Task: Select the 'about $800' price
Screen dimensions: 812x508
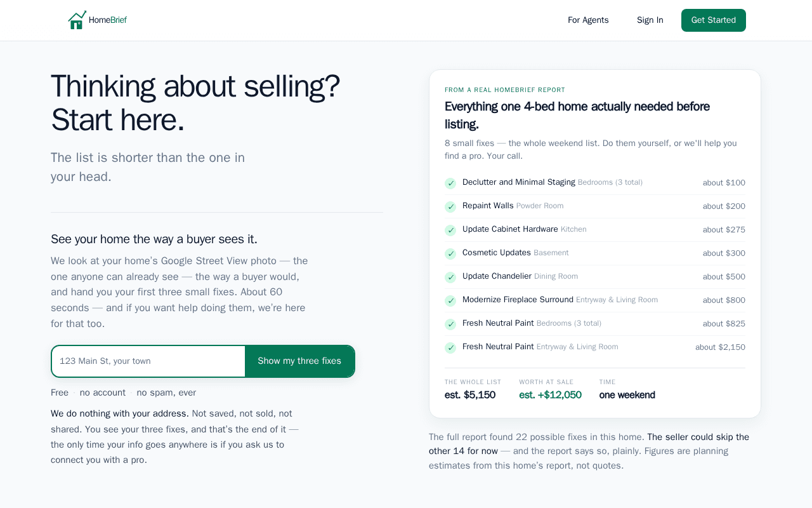Action: [724, 300]
